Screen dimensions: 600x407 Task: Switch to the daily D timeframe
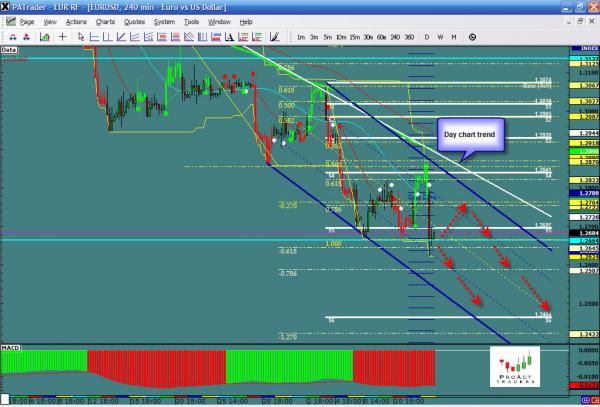(427, 37)
